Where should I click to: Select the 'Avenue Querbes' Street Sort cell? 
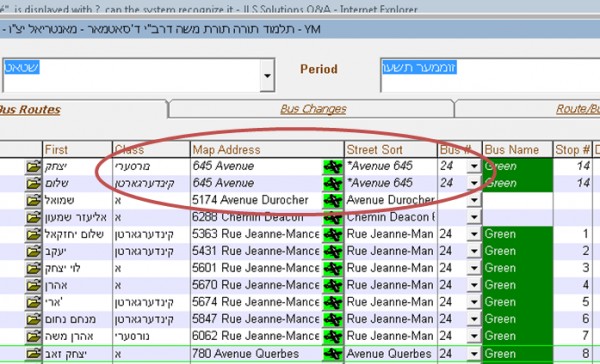point(390,354)
